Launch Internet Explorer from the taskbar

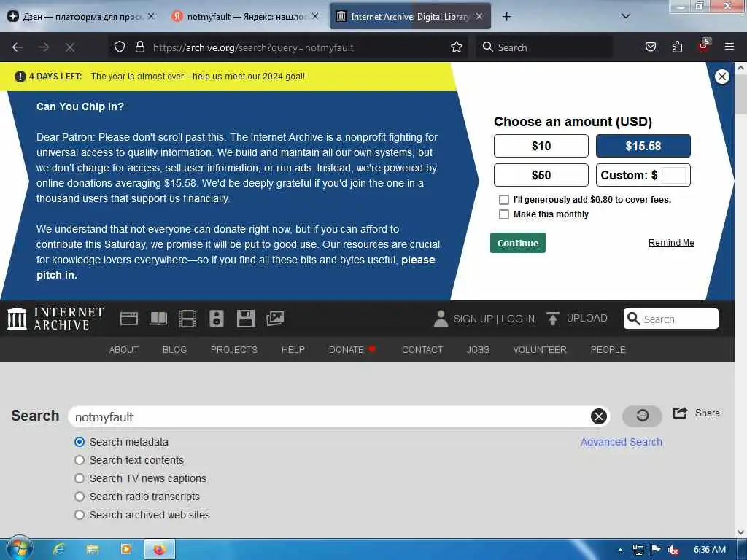(59, 549)
